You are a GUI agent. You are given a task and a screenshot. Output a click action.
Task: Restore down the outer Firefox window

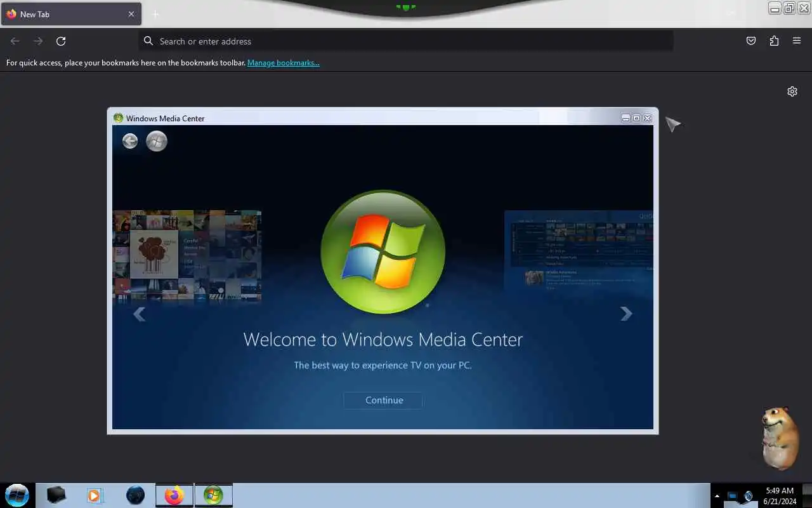coord(789,8)
